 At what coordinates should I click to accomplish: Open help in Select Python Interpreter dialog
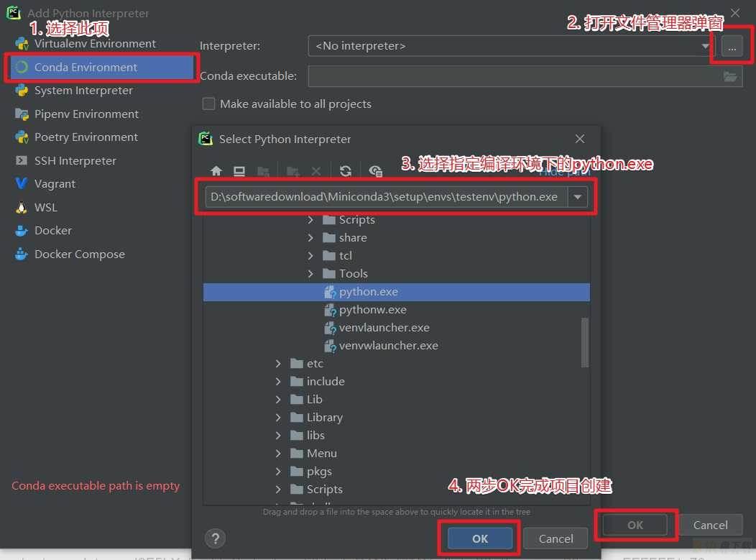[x=216, y=538]
